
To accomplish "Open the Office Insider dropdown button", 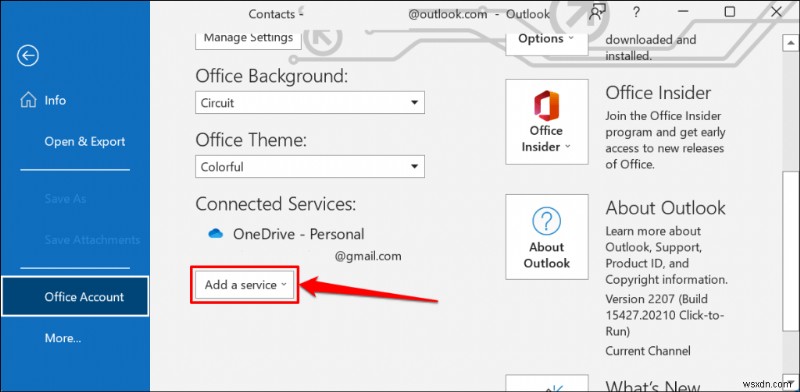I will point(546,122).
